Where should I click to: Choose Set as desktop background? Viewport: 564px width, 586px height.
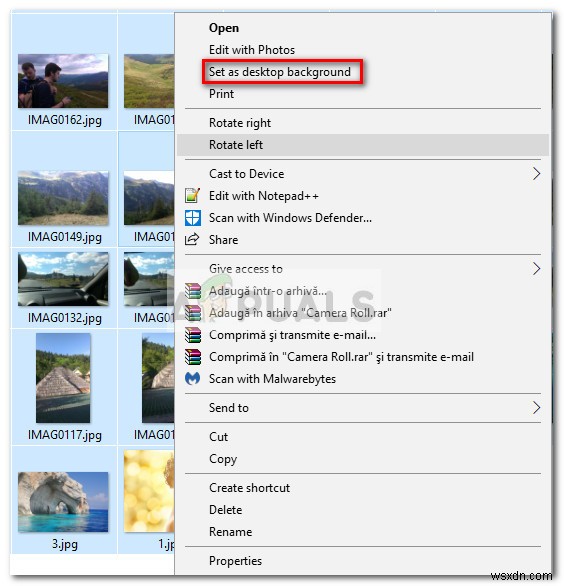coord(280,72)
